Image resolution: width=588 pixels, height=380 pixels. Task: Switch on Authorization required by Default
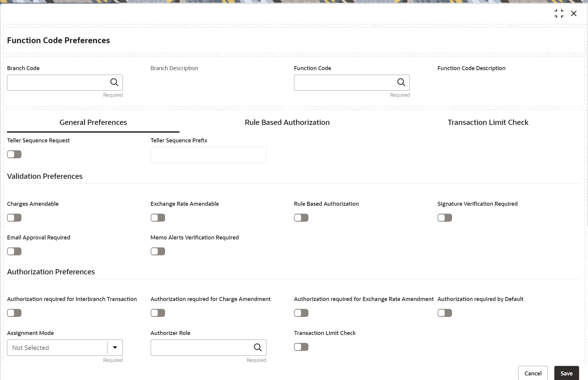pos(445,313)
